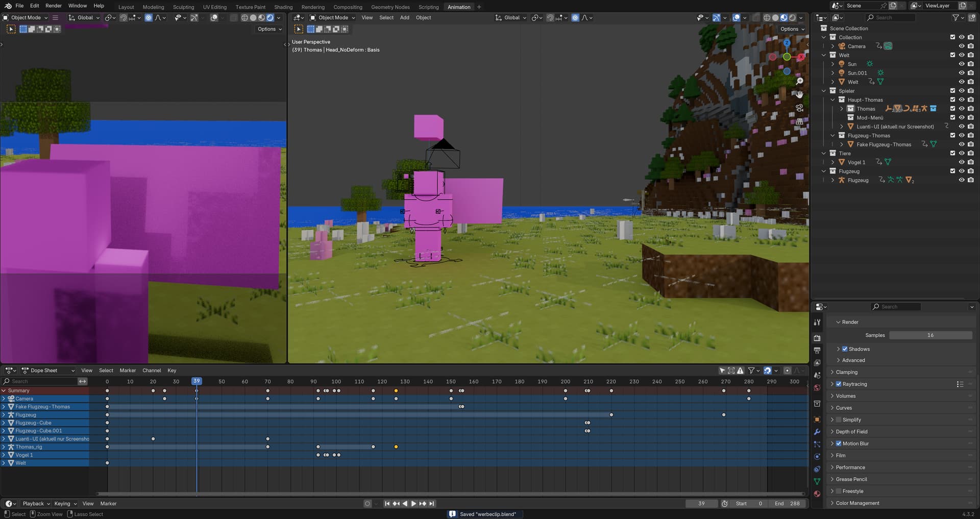Enable the Simplify checkbox
Image resolution: width=980 pixels, height=519 pixels.
(839, 420)
